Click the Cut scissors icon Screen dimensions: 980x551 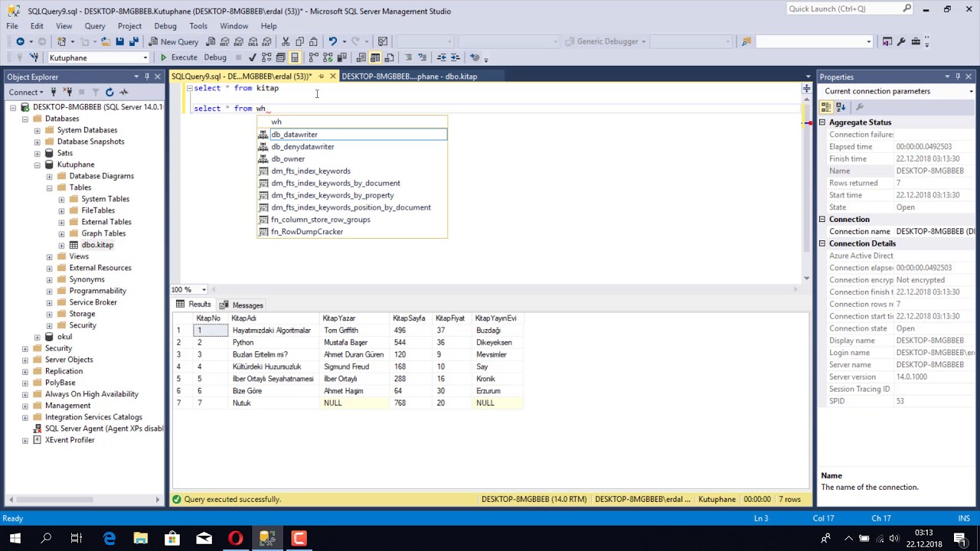coord(286,41)
